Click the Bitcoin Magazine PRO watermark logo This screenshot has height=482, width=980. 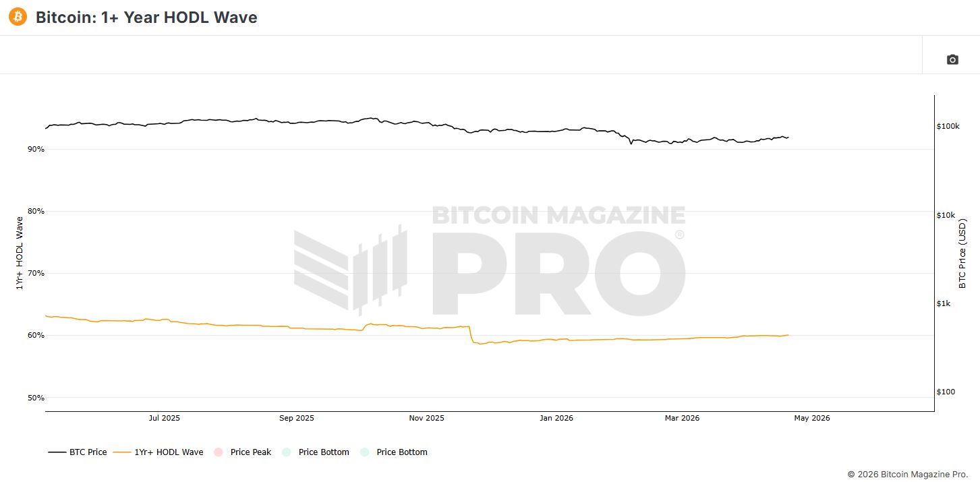coord(490,262)
